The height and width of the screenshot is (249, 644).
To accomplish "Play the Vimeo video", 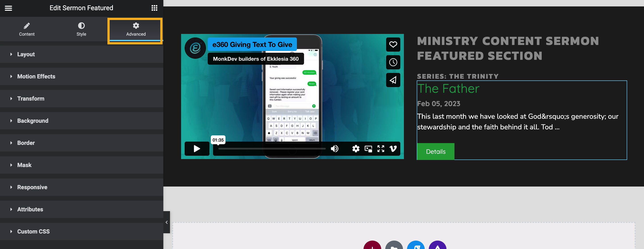I will point(197,149).
